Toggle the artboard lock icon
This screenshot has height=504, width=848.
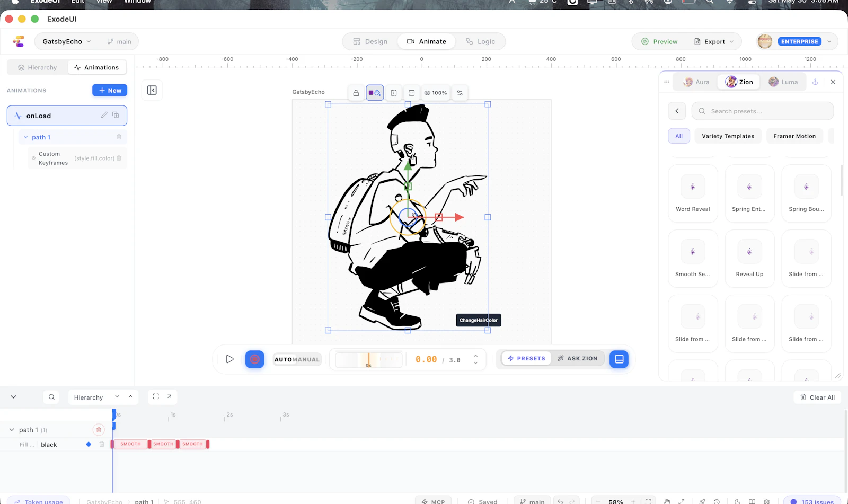pos(356,93)
